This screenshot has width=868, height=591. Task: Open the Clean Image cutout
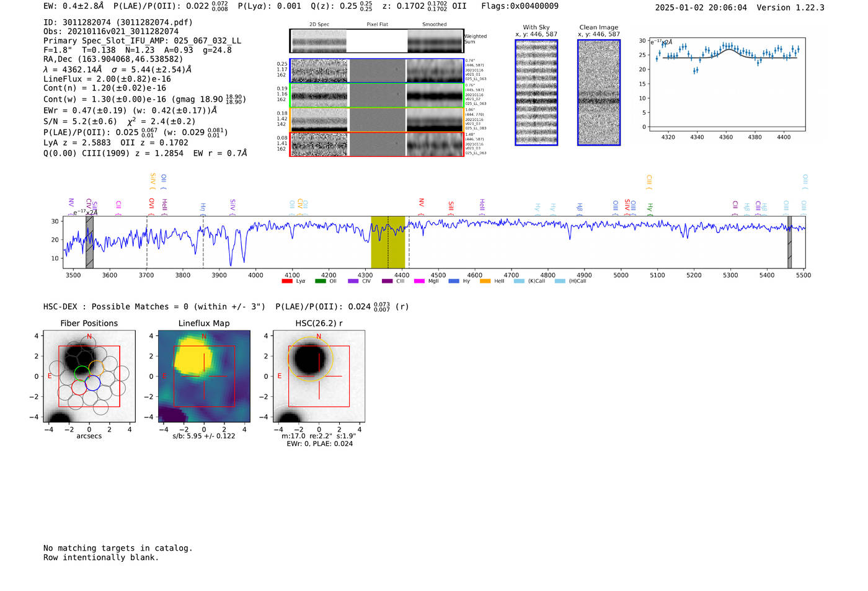point(598,92)
